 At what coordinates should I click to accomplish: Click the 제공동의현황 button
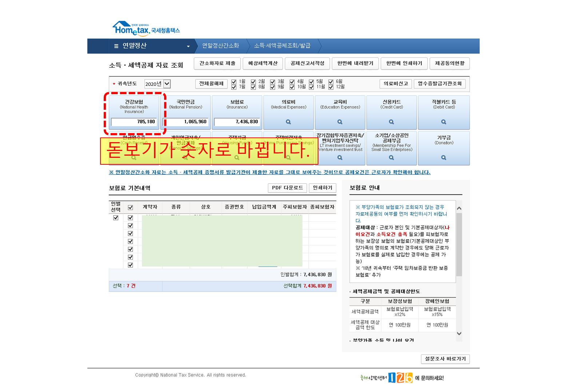click(x=450, y=63)
